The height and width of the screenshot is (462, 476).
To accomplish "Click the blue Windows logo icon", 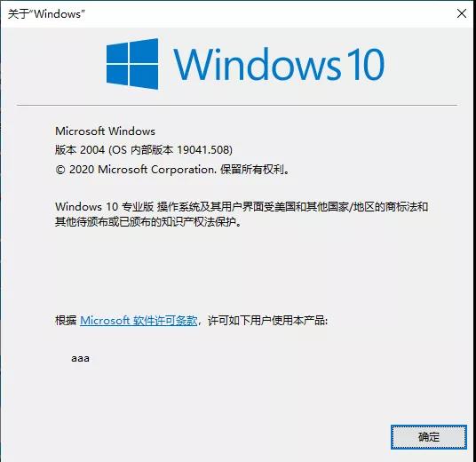I will tap(132, 64).
